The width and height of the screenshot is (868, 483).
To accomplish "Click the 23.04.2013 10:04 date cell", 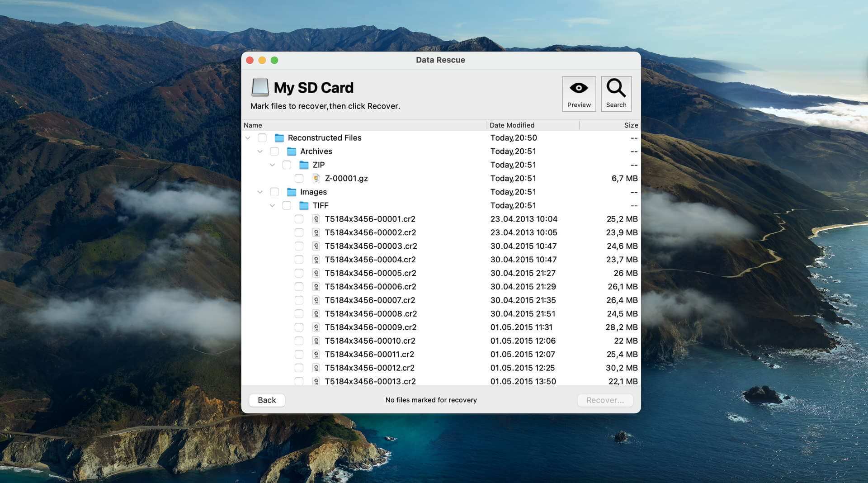I will click(x=524, y=219).
